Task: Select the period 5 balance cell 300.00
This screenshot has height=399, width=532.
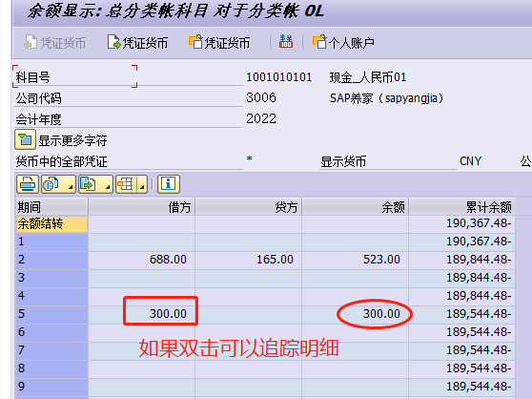Action: tap(355, 314)
